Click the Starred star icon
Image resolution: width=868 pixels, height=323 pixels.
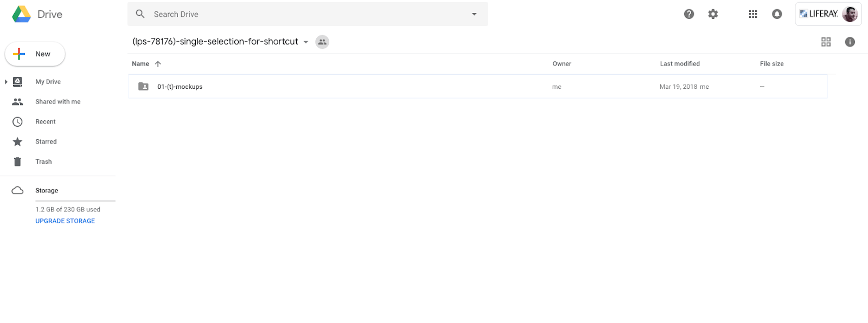pos(17,142)
